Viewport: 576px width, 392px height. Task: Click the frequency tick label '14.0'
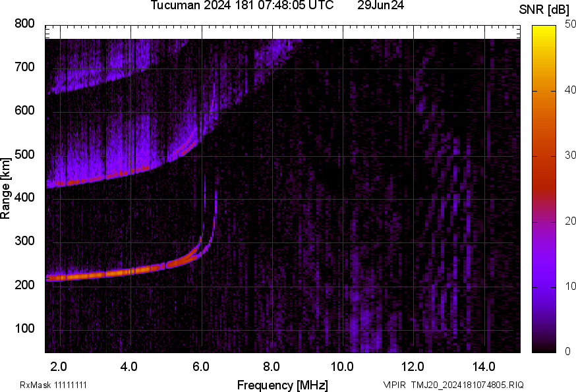pyautogui.click(x=484, y=366)
